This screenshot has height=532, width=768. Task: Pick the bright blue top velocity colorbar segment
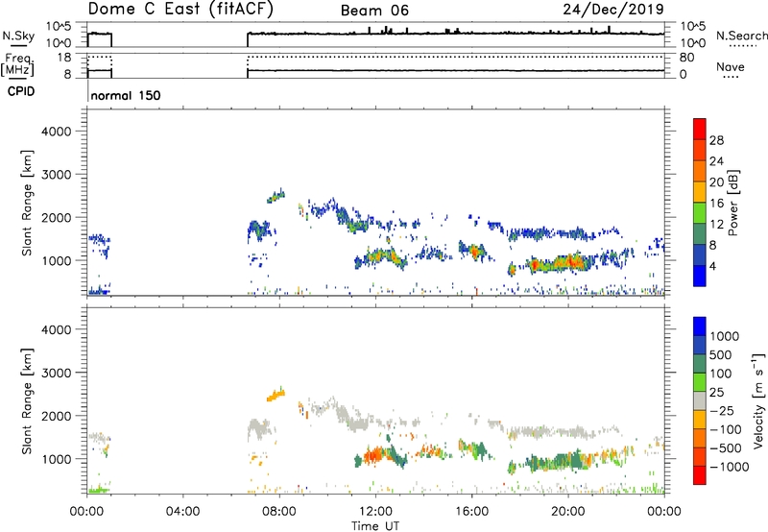(x=700, y=326)
